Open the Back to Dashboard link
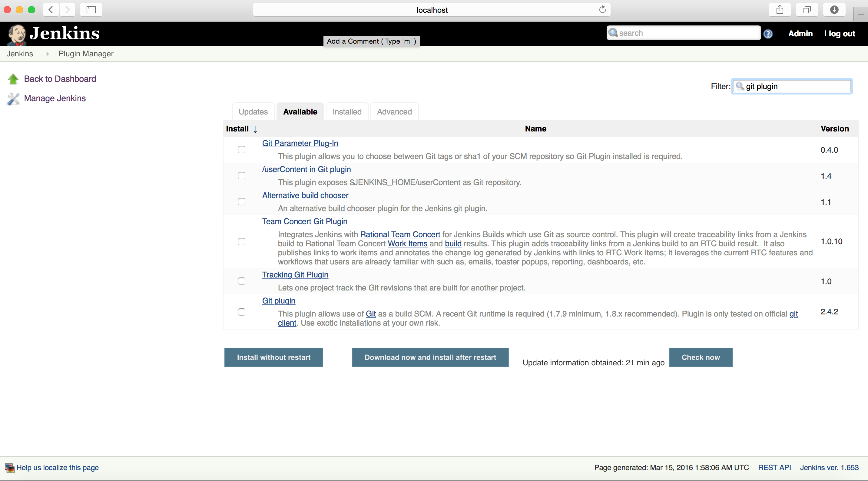This screenshot has height=481, width=868. click(60, 79)
